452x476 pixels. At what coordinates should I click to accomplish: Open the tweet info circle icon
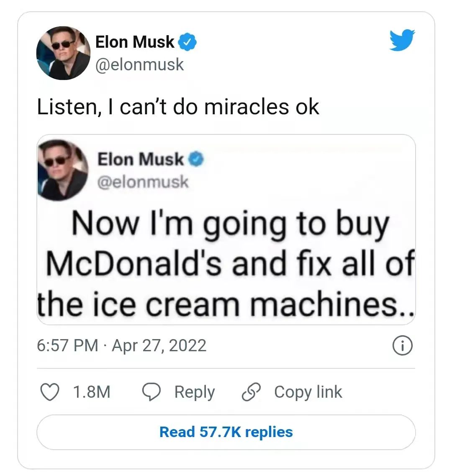tap(403, 345)
